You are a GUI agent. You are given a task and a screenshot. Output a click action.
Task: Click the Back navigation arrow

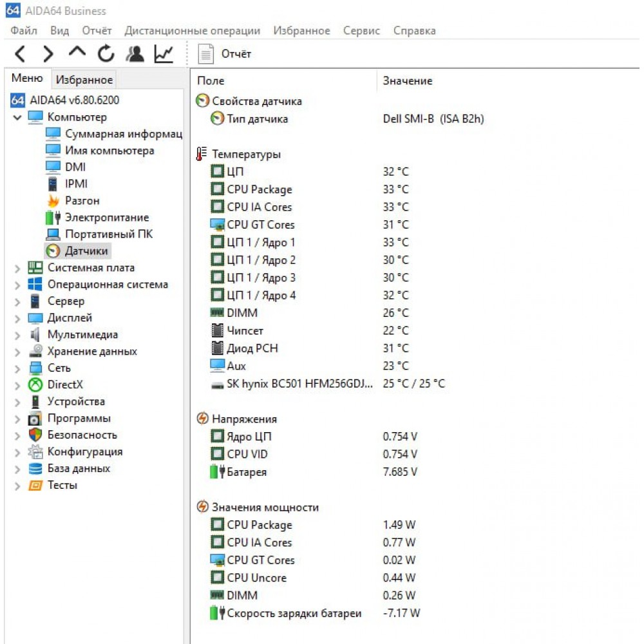[x=20, y=54]
